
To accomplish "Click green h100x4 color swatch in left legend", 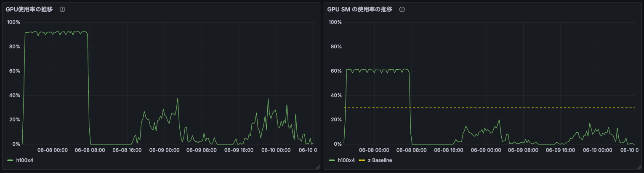I will 11,160.
